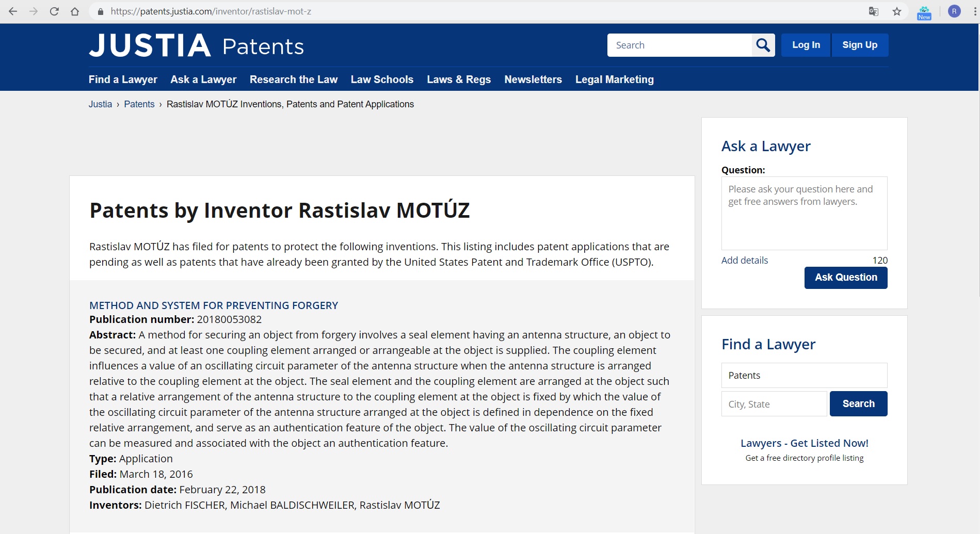The image size is (980, 534).
Task: Open Law Schools menu item
Action: point(382,79)
